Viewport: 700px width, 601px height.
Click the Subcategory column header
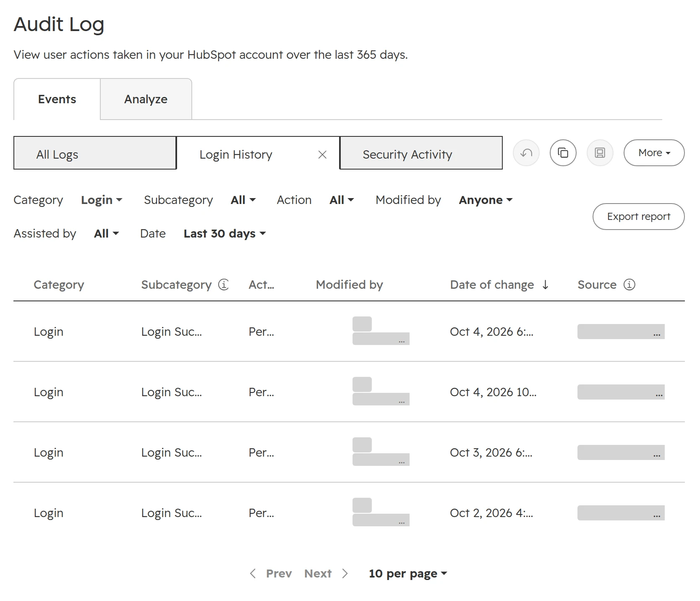tap(176, 285)
